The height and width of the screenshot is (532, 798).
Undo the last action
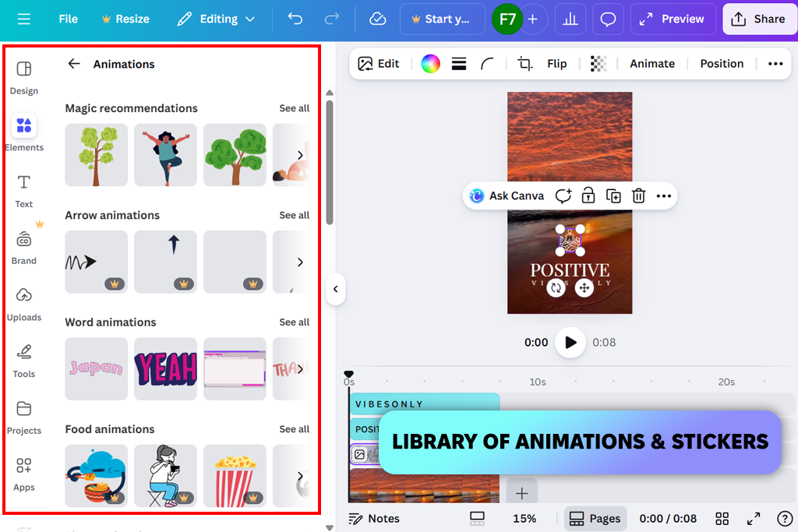(x=295, y=19)
